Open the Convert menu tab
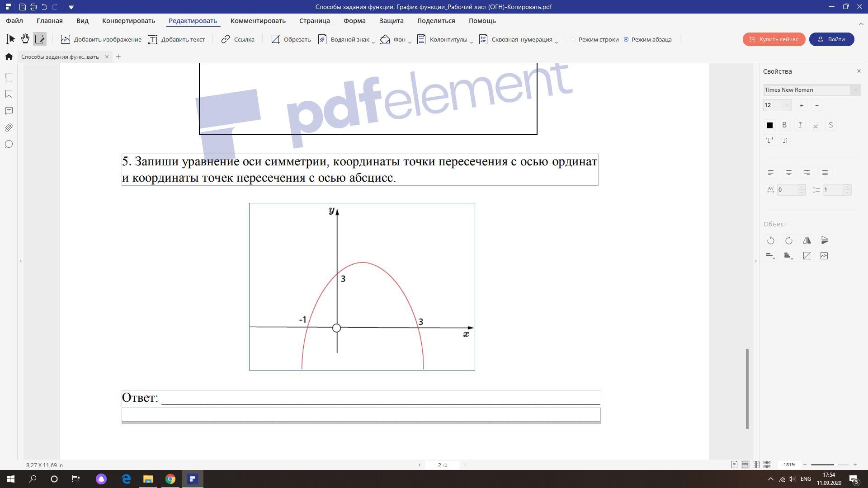The width and height of the screenshot is (868, 488). [x=128, y=21]
